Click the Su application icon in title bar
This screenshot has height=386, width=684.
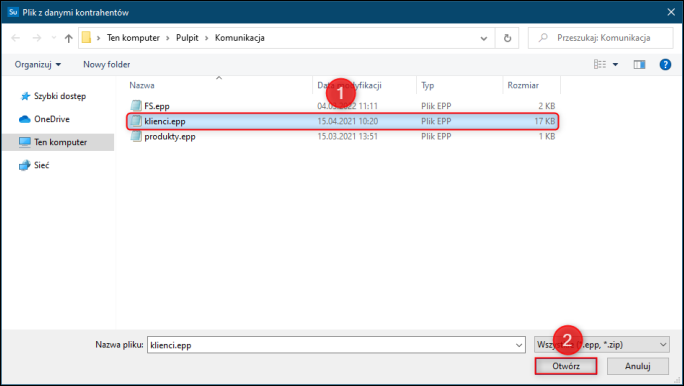click(x=13, y=12)
